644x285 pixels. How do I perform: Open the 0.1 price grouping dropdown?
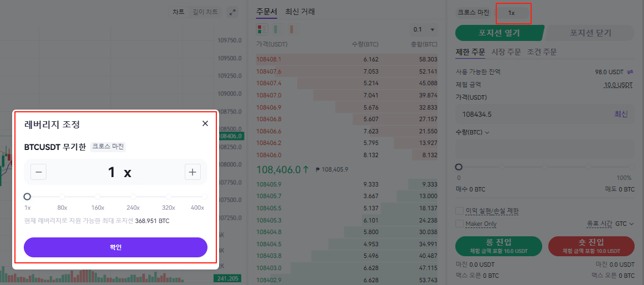click(x=424, y=29)
